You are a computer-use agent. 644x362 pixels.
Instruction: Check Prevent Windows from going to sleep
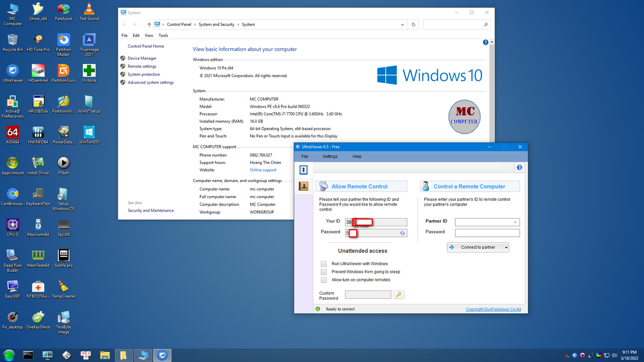pyautogui.click(x=324, y=271)
